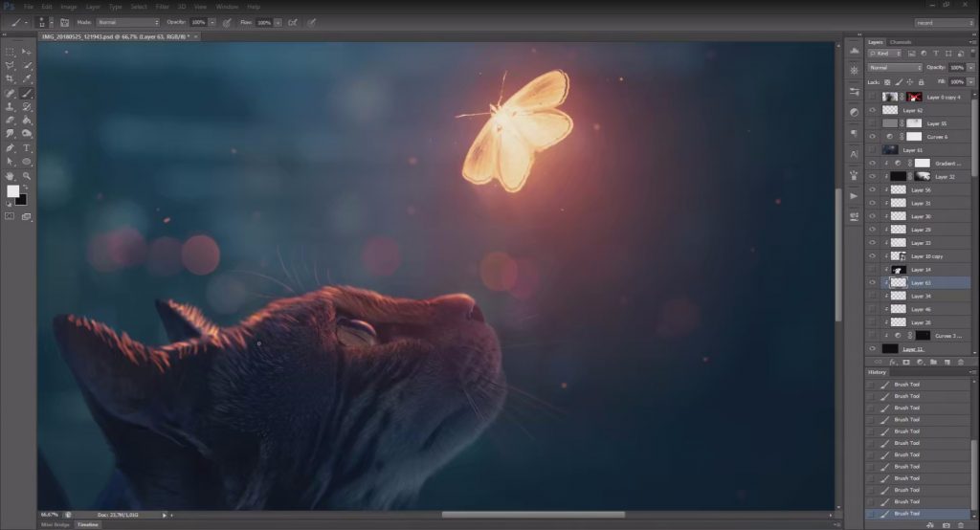Open brush Mode dropdown in options bar
This screenshot has width=980, height=530.
127,23
